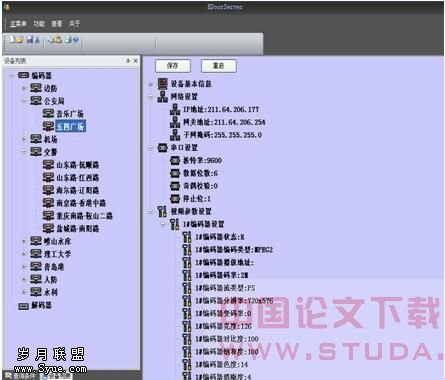Click the 重启 button

(219, 66)
